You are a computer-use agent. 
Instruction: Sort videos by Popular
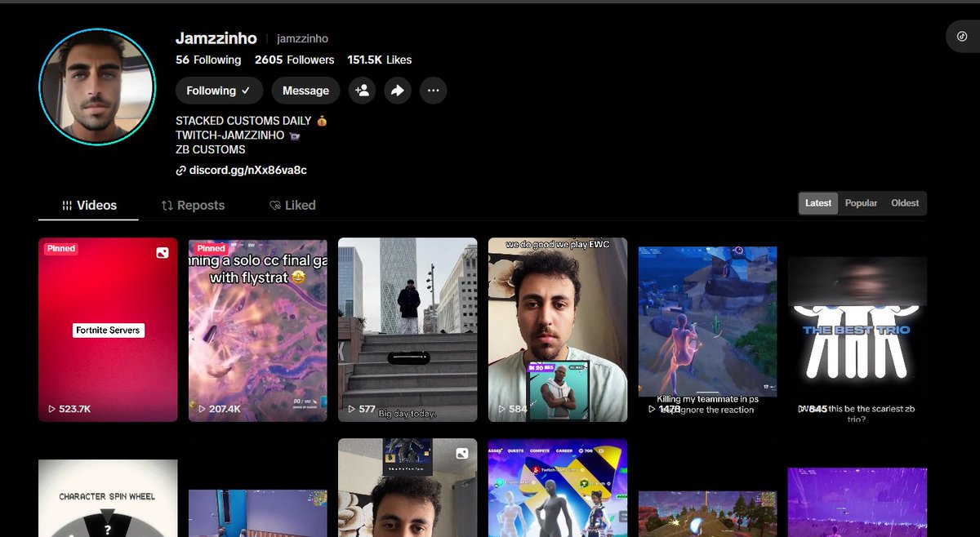(861, 203)
